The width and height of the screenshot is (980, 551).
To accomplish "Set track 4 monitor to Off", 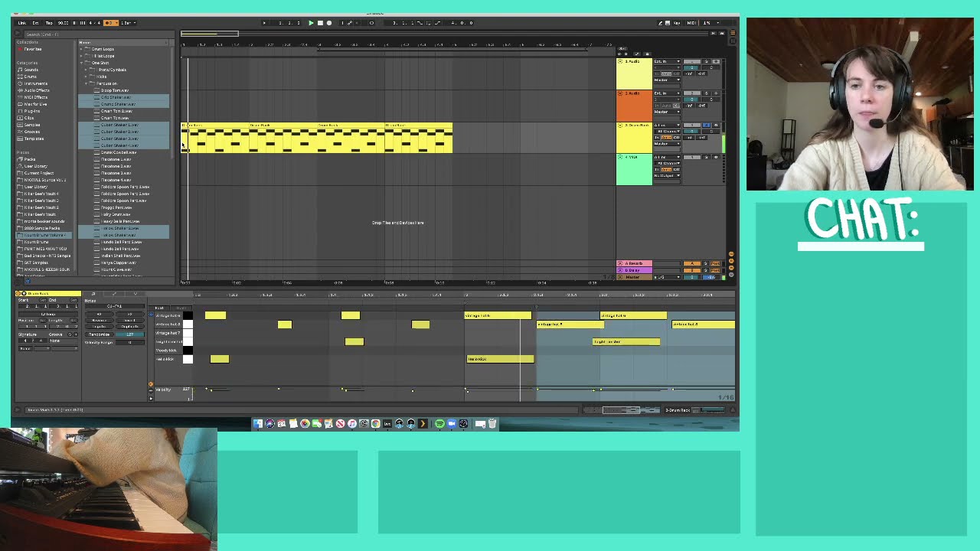I will coord(675,170).
